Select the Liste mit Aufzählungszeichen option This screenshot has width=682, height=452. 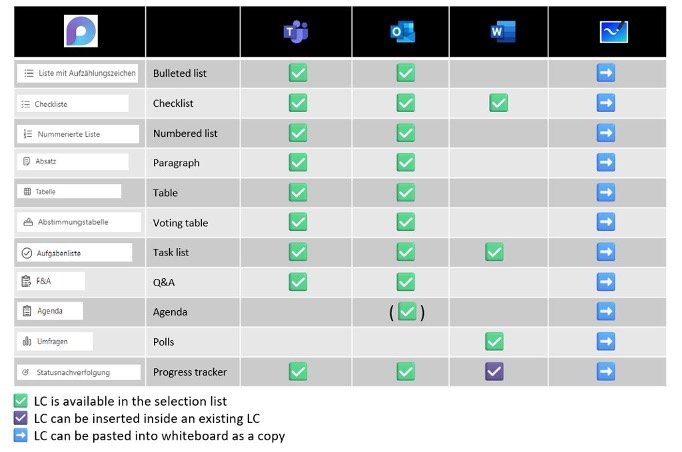(x=77, y=73)
